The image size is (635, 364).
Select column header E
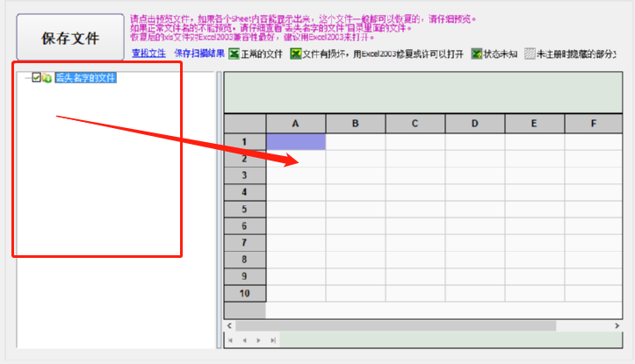click(x=534, y=124)
